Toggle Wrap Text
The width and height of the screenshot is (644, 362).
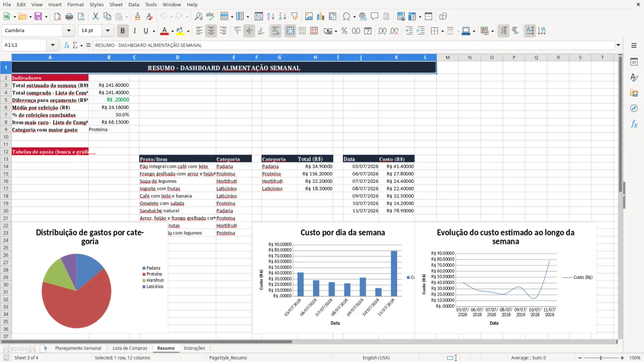coord(275,31)
